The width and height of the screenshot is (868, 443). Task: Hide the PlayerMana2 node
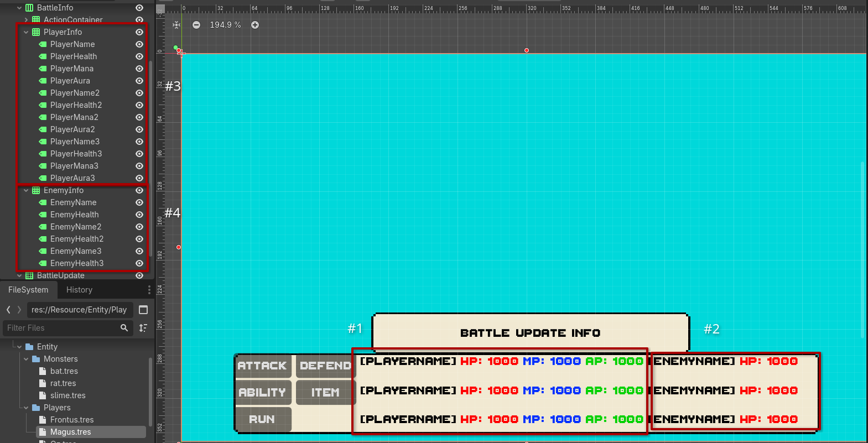[139, 117]
